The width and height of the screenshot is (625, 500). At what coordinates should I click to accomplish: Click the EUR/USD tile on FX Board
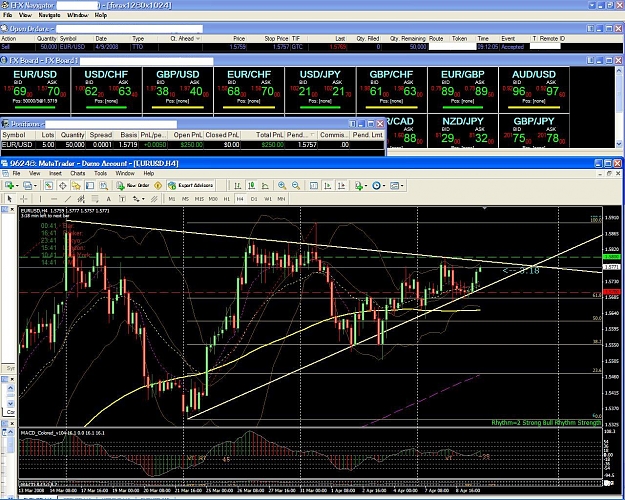(x=35, y=90)
